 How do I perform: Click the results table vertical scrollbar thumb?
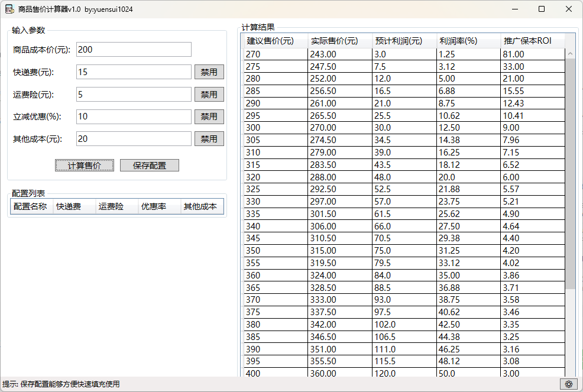click(x=571, y=171)
